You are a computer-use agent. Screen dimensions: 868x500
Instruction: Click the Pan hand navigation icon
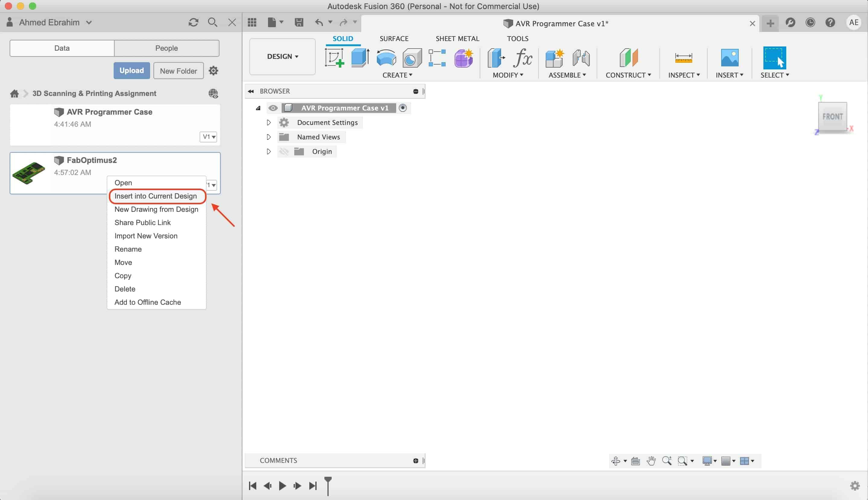pos(651,460)
